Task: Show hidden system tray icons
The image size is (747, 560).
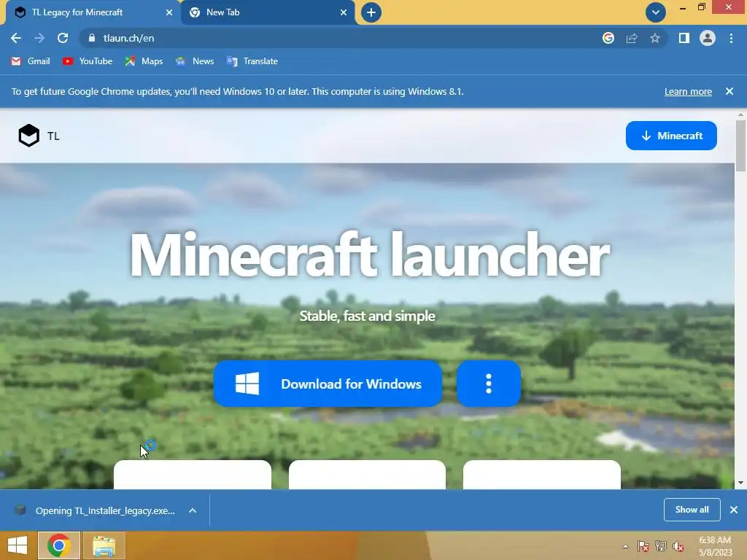Action: click(x=625, y=546)
